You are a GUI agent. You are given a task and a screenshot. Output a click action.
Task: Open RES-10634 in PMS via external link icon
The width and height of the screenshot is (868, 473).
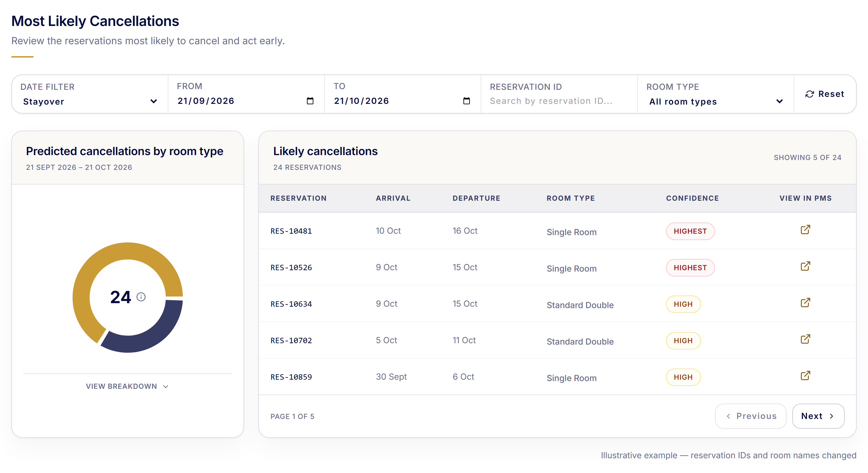805,302
